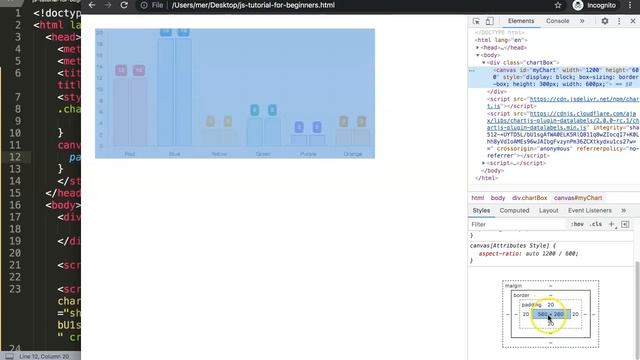Image resolution: width=640 pixels, height=360 pixels.
Task: Click the left padding value 20
Action: click(x=526, y=314)
